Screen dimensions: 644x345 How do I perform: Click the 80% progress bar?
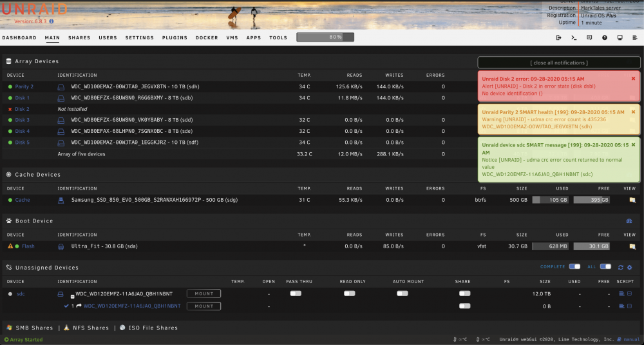325,37
